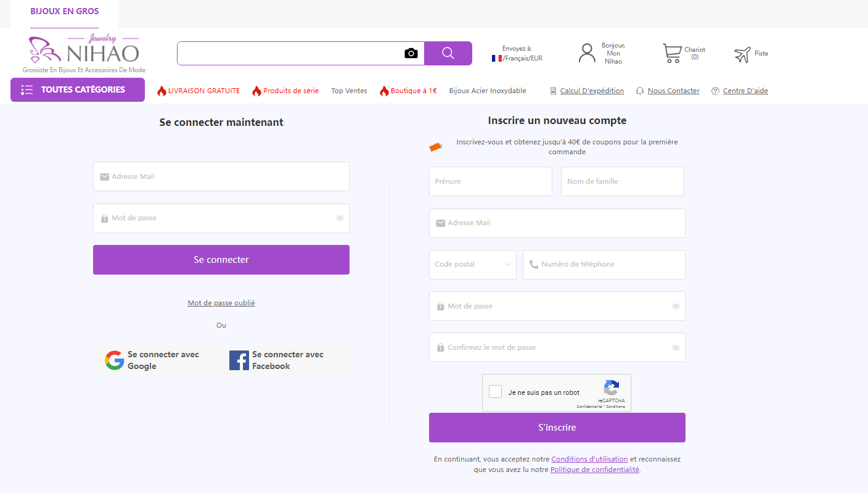
Task: Open Bijoux Acier Inoxydable menu item
Action: point(488,91)
